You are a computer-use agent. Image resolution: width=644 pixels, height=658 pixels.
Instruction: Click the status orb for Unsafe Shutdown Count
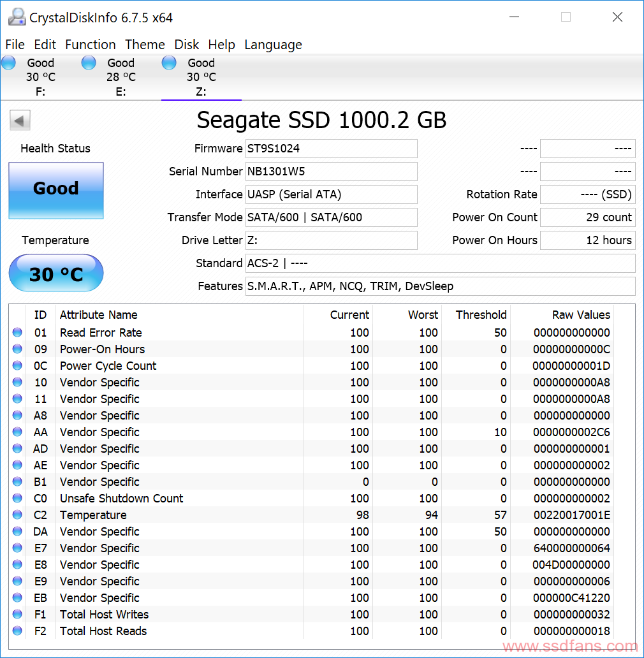click(x=17, y=498)
